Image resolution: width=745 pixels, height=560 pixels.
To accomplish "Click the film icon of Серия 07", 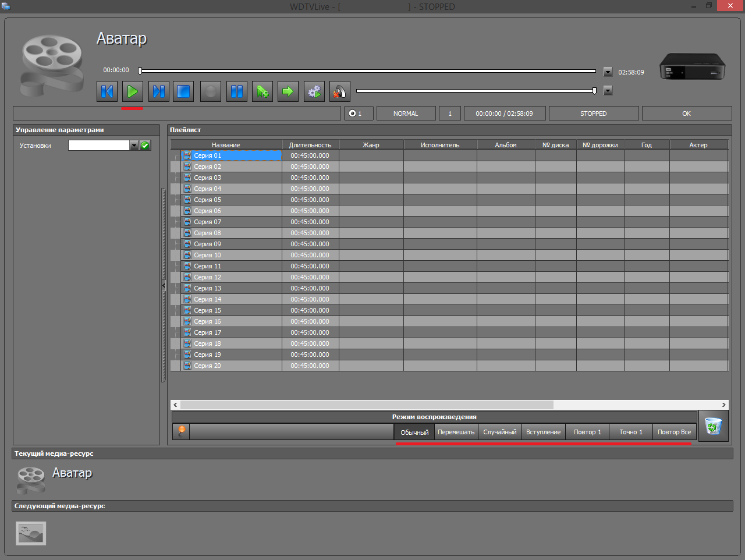I will (187, 222).
